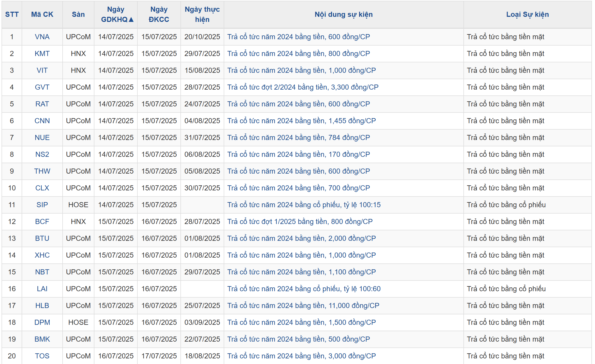Open the NS2 stock code link

42,155
